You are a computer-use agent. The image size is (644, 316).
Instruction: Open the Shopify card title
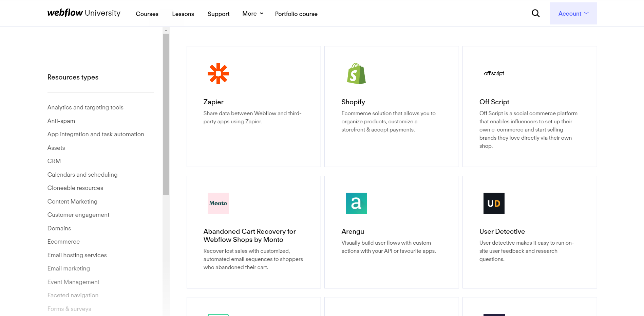click(353, 102)
